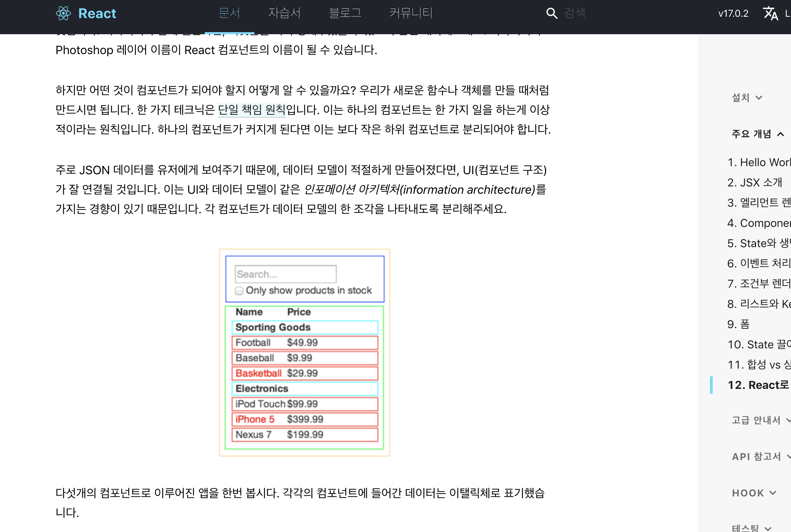Open sidebar item 9. 폼

click(x=739, y=324)
